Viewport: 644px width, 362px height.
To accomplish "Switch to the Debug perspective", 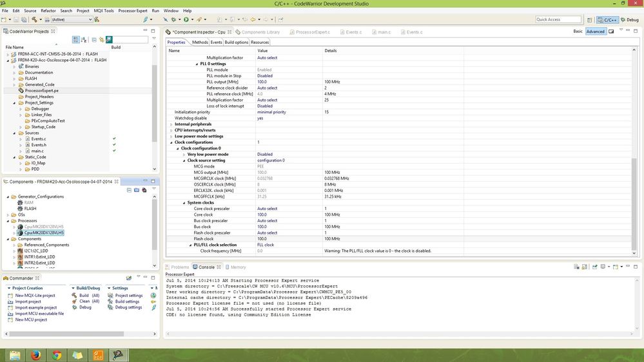I will click(630, 20).
